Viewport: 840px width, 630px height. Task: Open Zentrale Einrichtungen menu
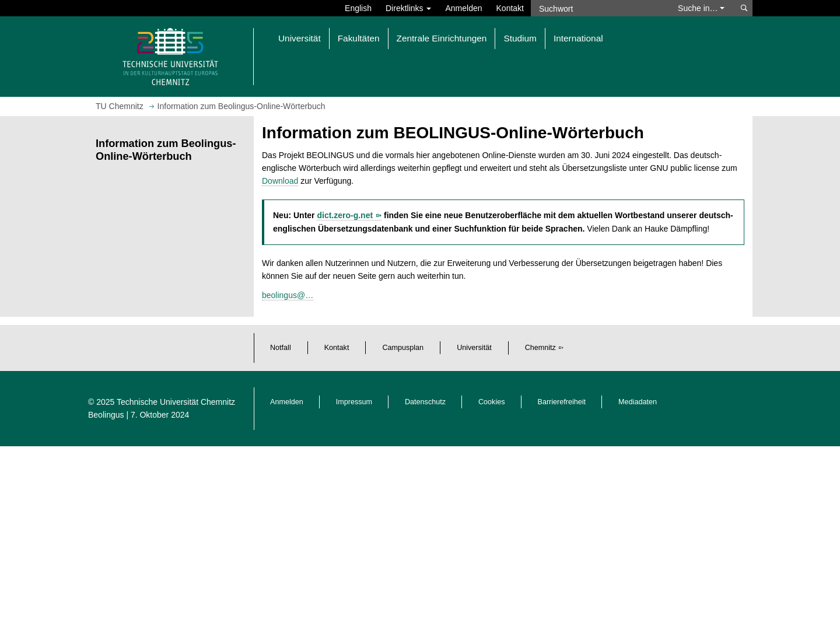point(442,38)
